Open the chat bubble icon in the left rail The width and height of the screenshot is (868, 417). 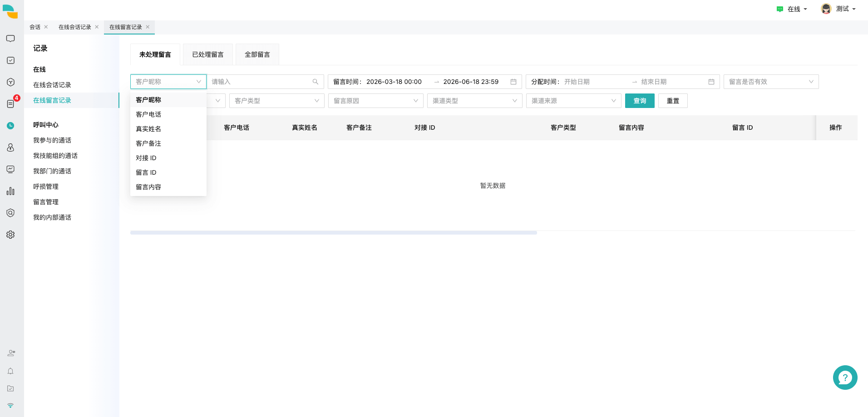(x=10, y=39)
